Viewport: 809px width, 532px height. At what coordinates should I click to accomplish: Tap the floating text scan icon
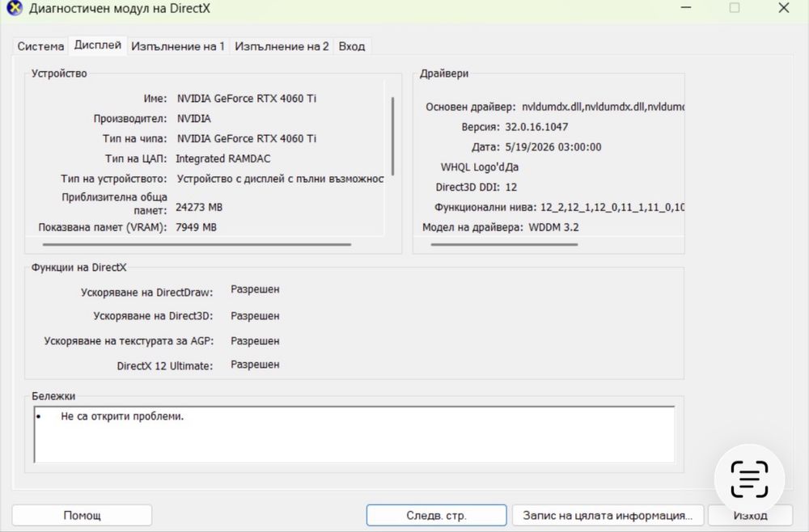click(x=749, y=479)
